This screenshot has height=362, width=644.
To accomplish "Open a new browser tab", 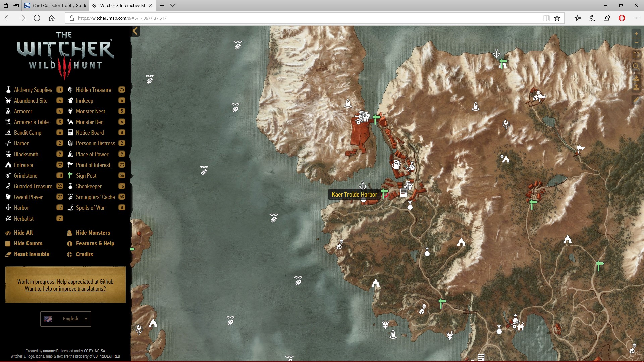I will coord(162,5).
